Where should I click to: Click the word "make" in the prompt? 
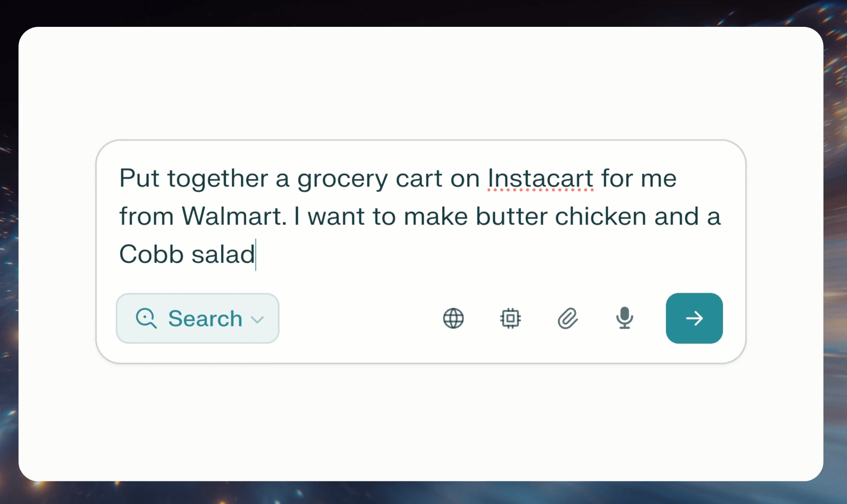[x=435, y=216]
